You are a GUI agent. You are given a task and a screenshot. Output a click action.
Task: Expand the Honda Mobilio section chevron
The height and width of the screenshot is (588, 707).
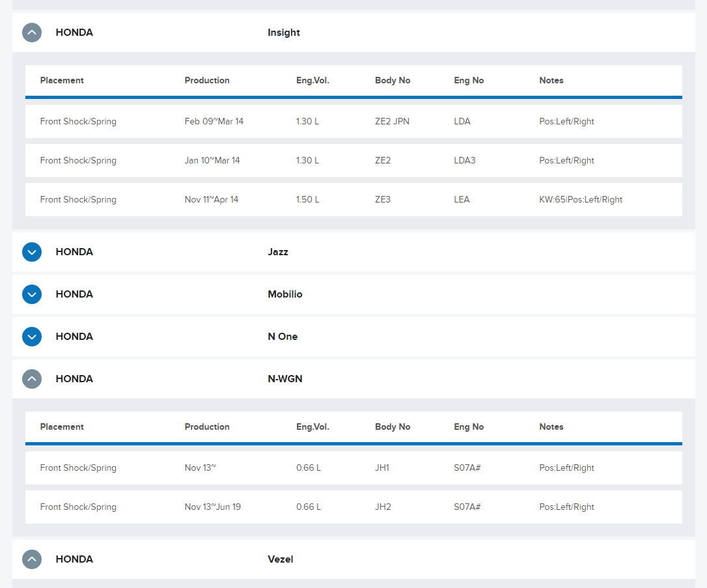pos(31,294)
